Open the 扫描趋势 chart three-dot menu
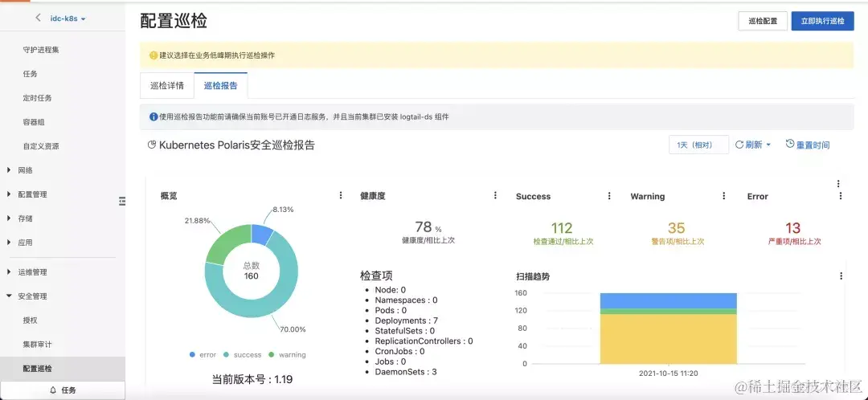This screenshot has height=400, width=868. (x=841, y=276)
